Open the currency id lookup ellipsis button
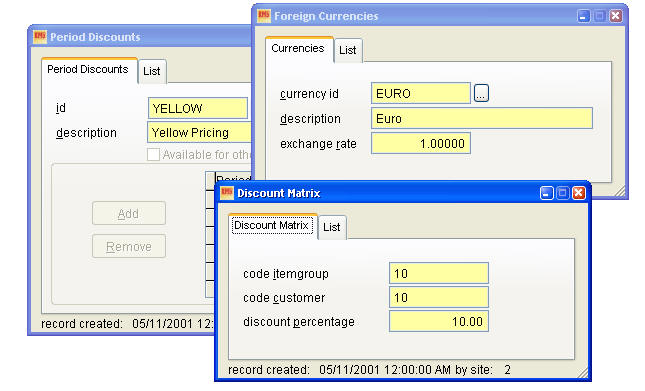The image size is (645, 391). [x=481, y=93]
